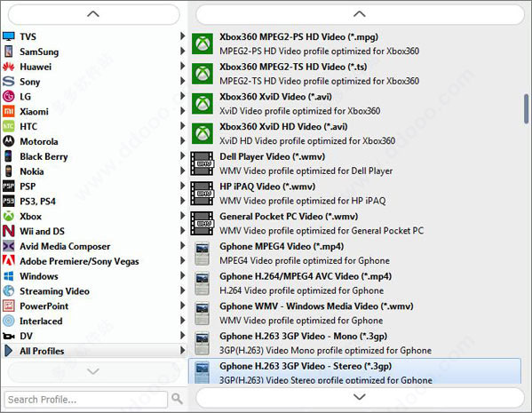The width and height of the screenshot is (532, 413).
Task: Click the Avid Media Composer icon
Action: [9, 246]
